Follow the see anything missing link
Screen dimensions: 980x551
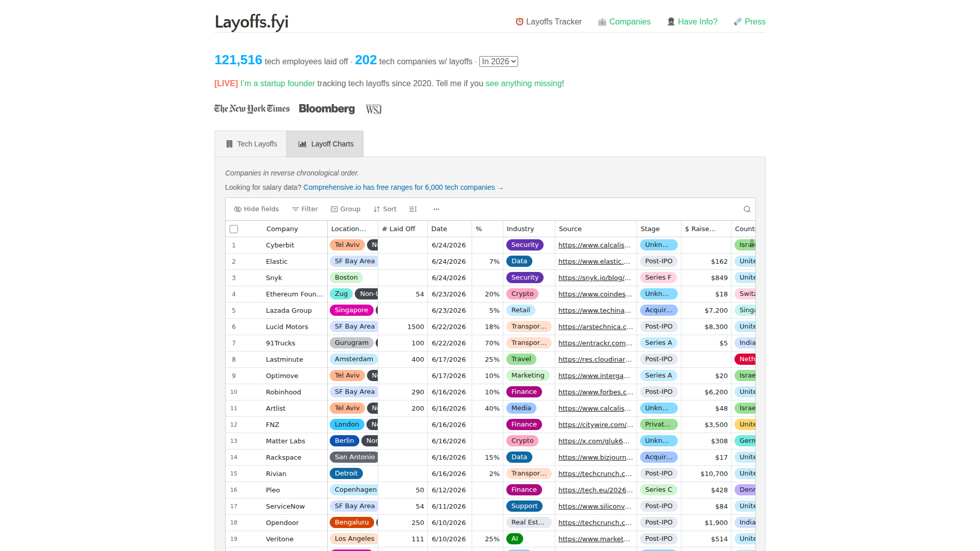tap(524, 83)
